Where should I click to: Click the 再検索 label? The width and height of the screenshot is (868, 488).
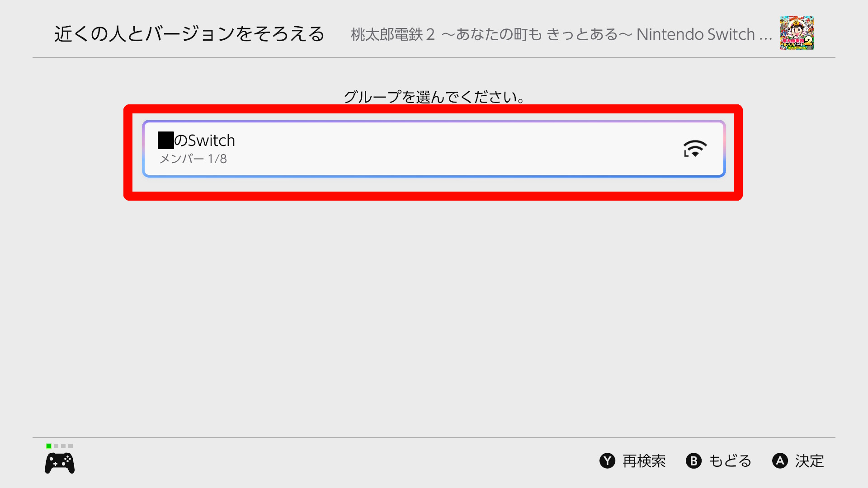(644, 461)
